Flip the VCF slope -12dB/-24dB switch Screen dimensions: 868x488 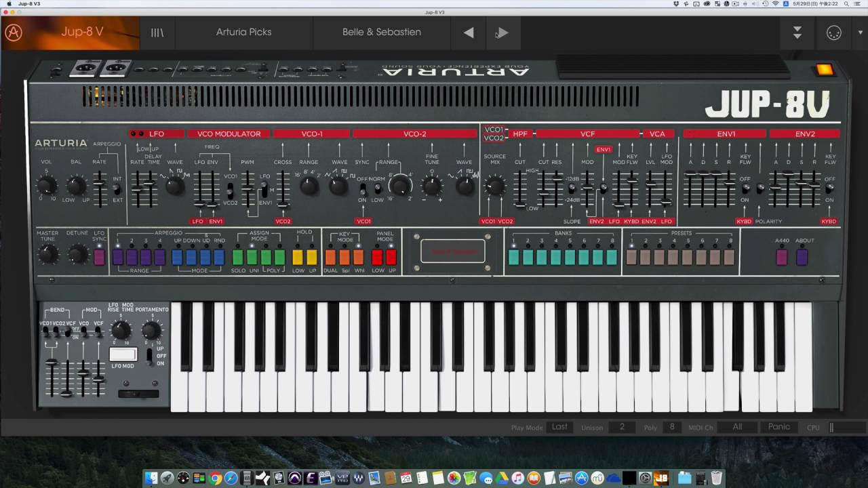[572, 189]
